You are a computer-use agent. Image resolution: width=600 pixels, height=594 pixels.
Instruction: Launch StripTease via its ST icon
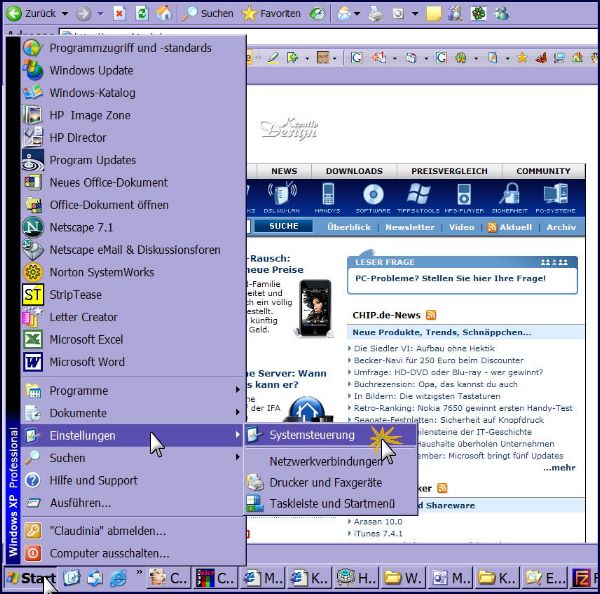coord(33,295)
